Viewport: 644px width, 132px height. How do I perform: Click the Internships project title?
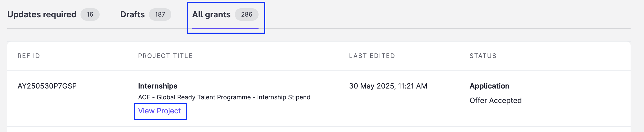(x=158, y=86)
